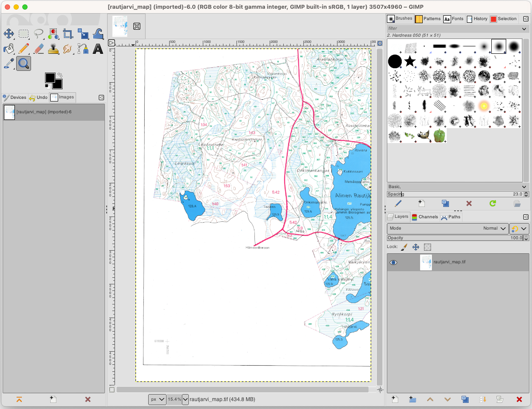Switch to the Channels tab
This screenshot has width=532, height=409.
(x=424, y=217)
